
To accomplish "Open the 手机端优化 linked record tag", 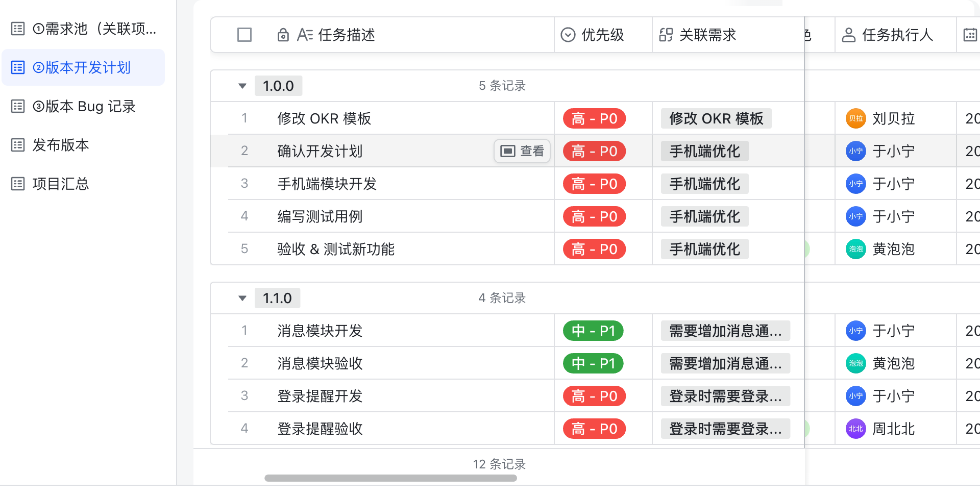I will tap(704, 151).
